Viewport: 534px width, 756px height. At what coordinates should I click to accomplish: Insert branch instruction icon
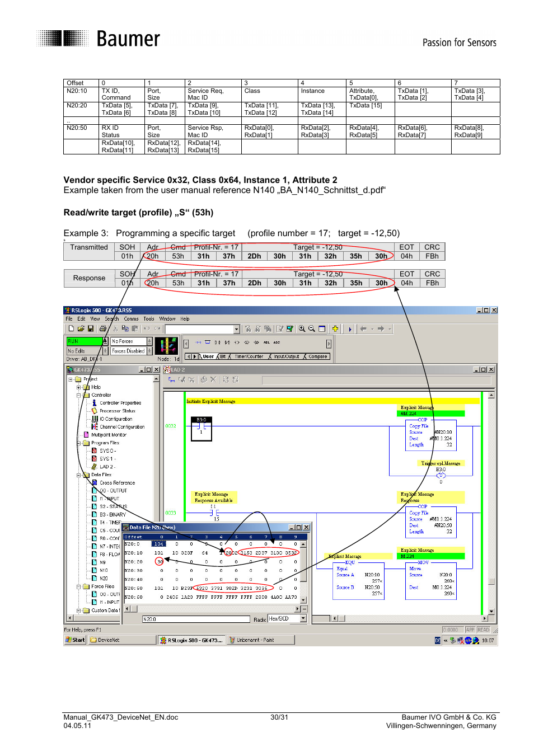coord(208,342)
